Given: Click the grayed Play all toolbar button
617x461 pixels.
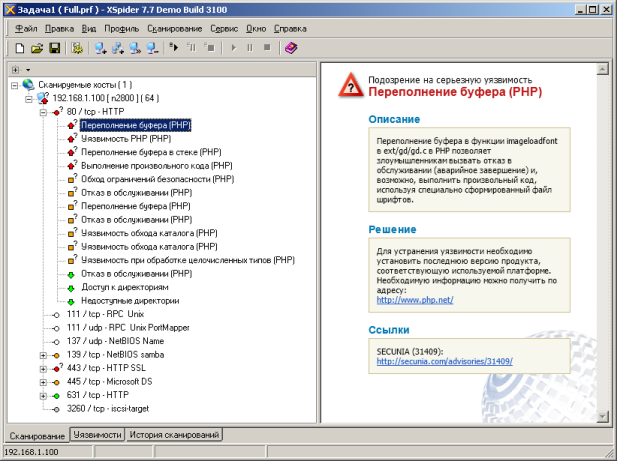Looking at the screenshot, I should tap(234, 48).
